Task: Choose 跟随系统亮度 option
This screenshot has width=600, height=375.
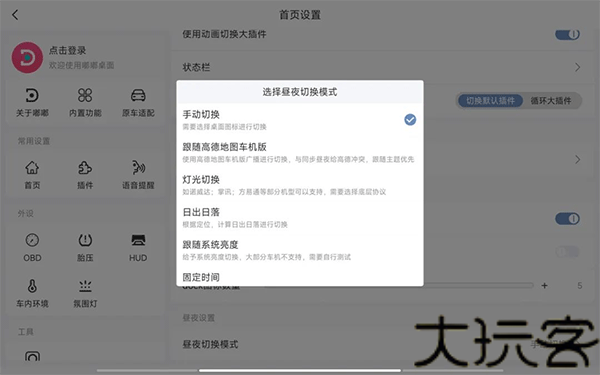Action: coord(300,250)
